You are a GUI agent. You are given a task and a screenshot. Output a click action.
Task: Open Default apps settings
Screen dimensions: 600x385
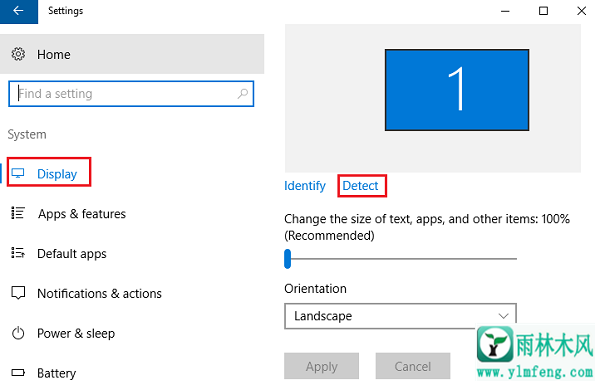coord(72,254)
